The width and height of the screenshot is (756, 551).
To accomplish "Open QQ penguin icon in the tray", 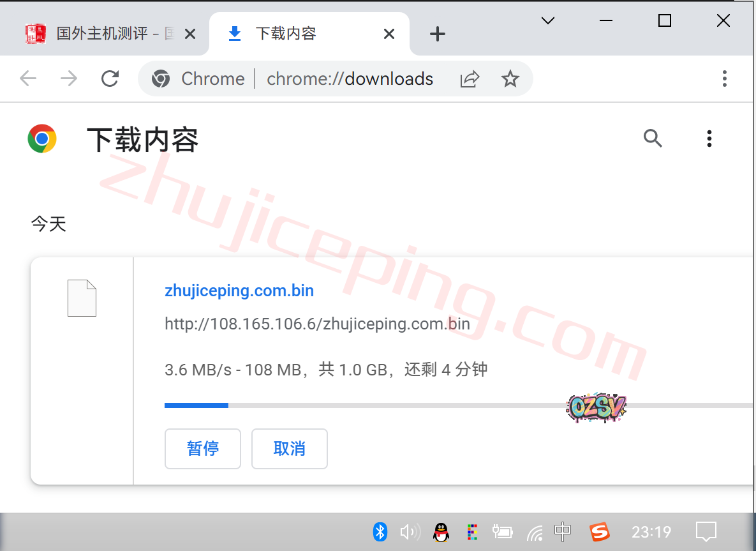I will 440,531.
